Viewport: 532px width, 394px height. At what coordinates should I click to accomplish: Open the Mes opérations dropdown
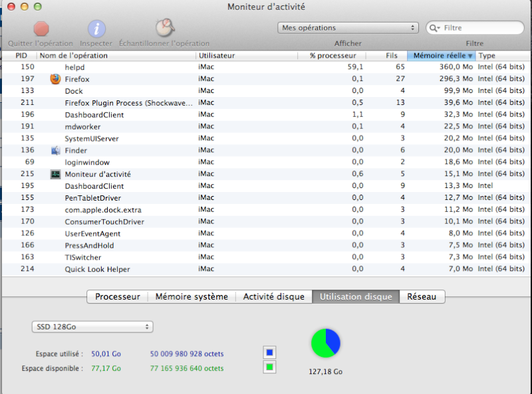pyautogui.click(x=348, y=28)
